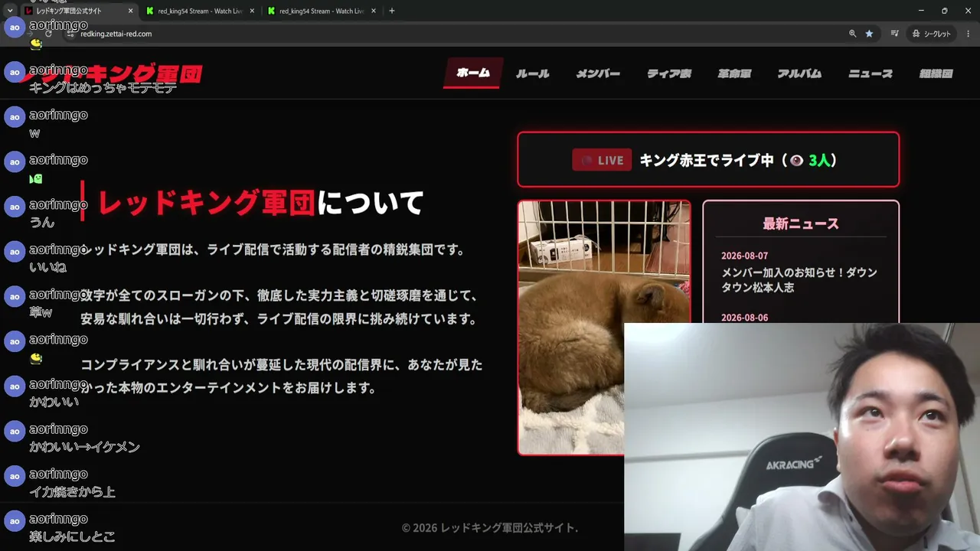Click the シークレット incognito indicator
The width and height of the screenshot is (980, 551).
(x=932, y=34)
